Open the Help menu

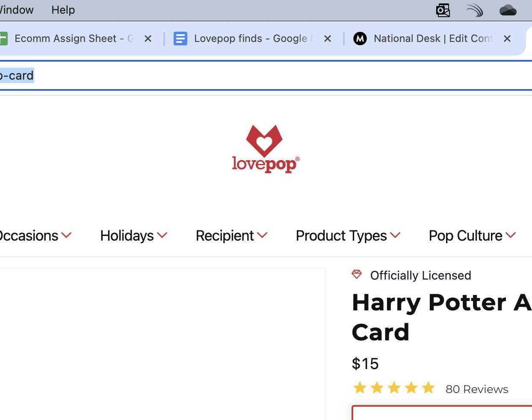pos(63,10)
